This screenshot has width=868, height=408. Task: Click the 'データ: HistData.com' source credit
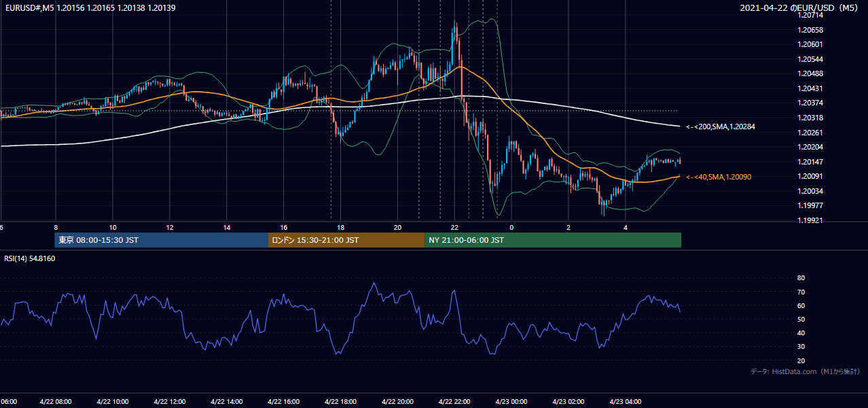tap(805, 371)
